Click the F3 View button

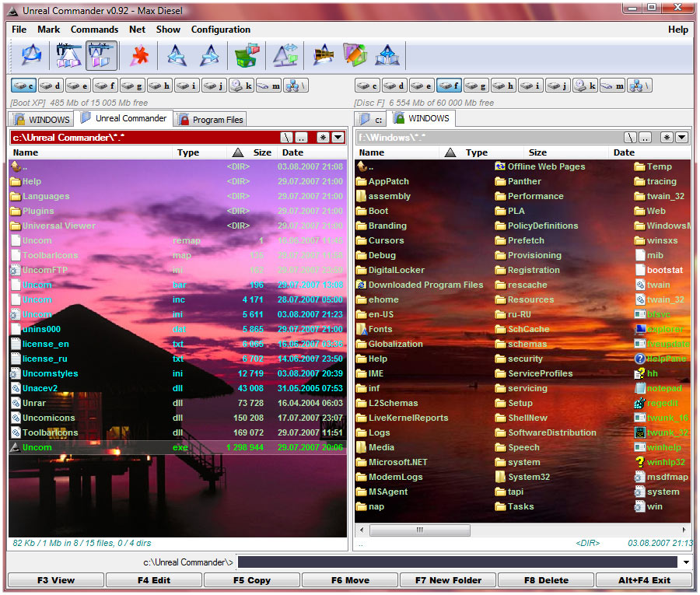56,580
